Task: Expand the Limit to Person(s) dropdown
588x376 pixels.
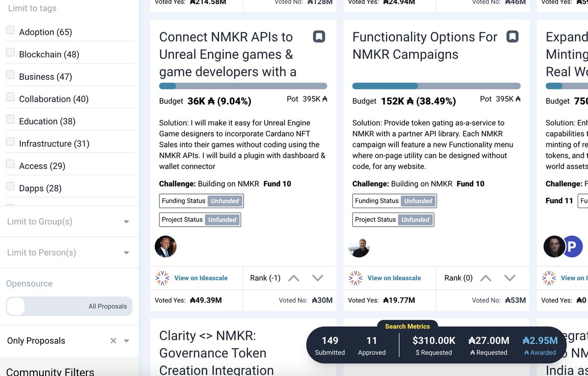Action: click(126, 253)
